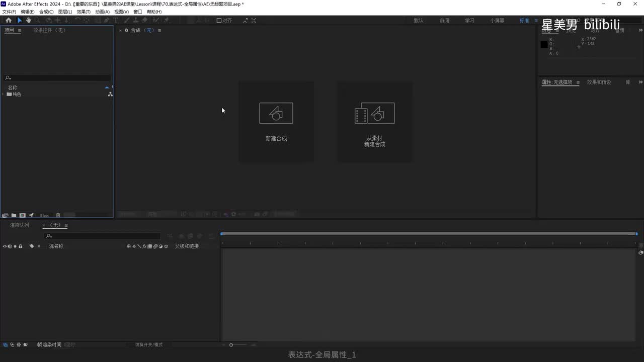Click the label tag column icon
Viewport: 644px width, 362px height.
(x=32, y=246)
